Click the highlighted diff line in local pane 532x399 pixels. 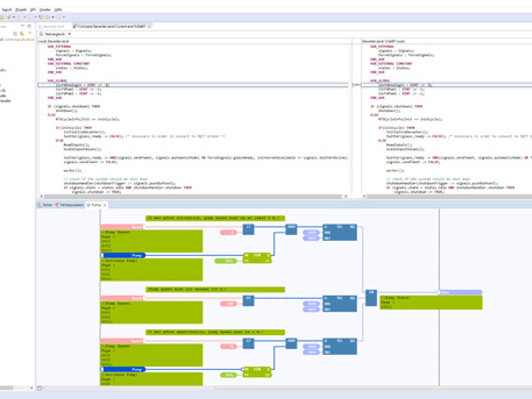(193, 85)
